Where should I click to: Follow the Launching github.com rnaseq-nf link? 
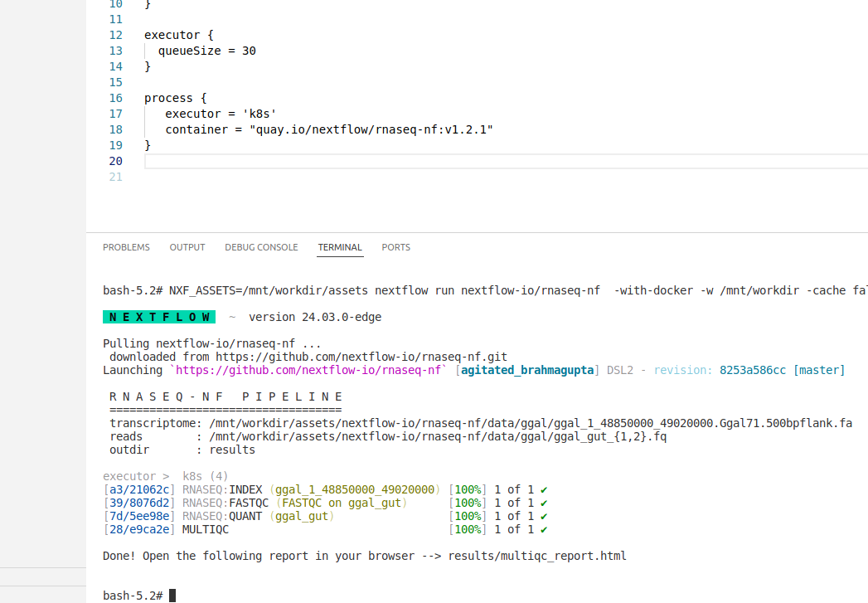[308, 370]
